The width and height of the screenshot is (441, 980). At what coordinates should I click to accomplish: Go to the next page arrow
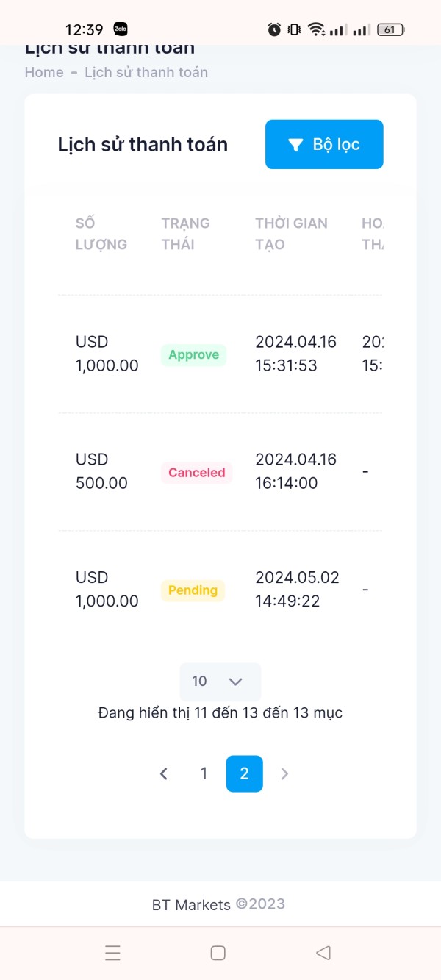(285, 773)
